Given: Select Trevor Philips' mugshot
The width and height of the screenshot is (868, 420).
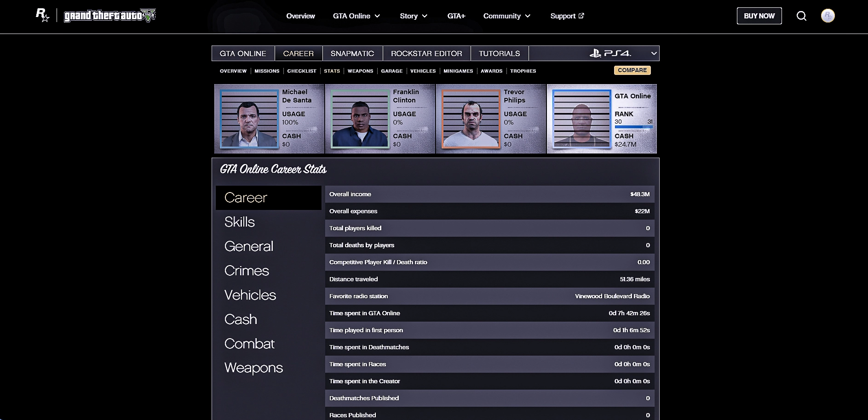Looking at the screenshot, I should tap(471, 119).
